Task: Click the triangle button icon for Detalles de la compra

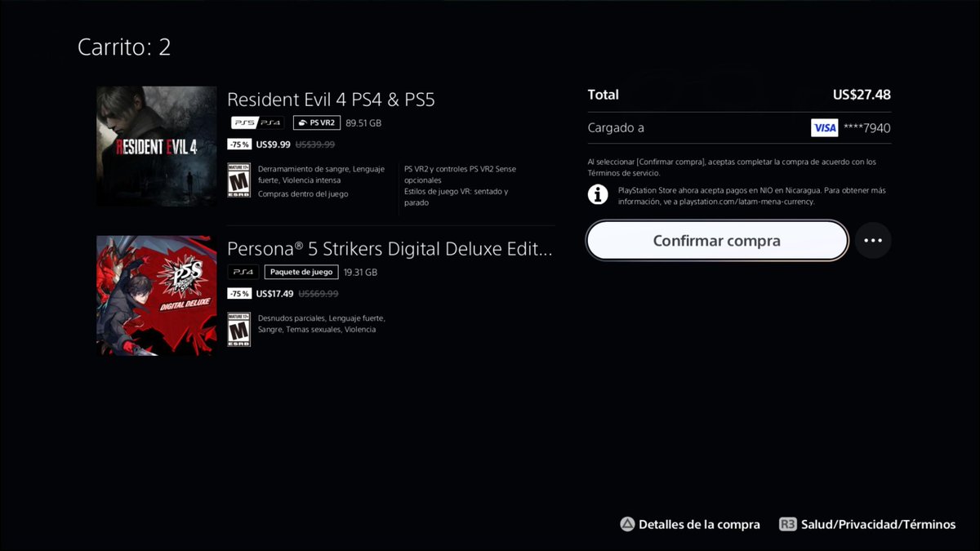Action: (627, 525)
